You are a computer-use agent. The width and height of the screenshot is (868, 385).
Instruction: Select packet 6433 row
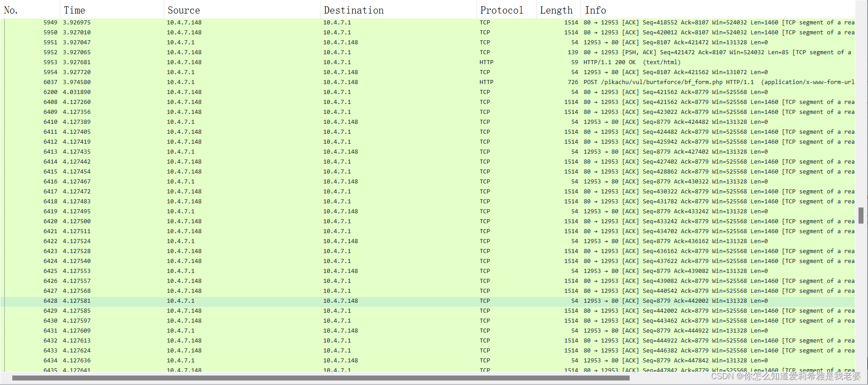click(x=427, y=351)
